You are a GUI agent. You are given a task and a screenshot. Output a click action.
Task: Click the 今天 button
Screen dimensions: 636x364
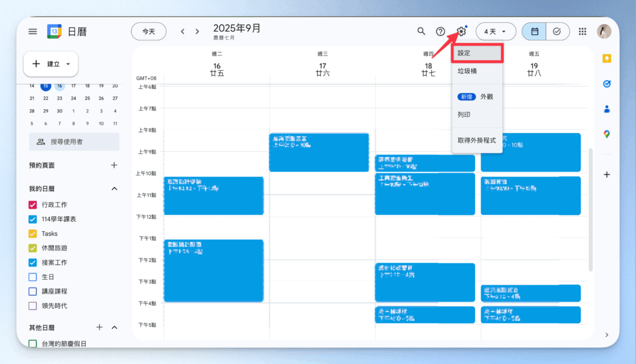click(x=148, y=32)
